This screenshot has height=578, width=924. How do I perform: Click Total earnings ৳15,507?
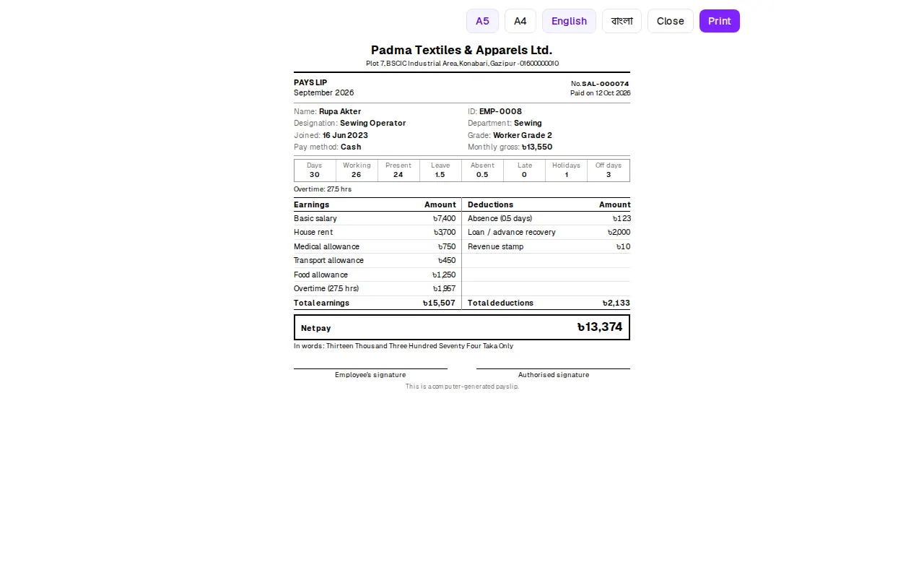coord(439,303)
